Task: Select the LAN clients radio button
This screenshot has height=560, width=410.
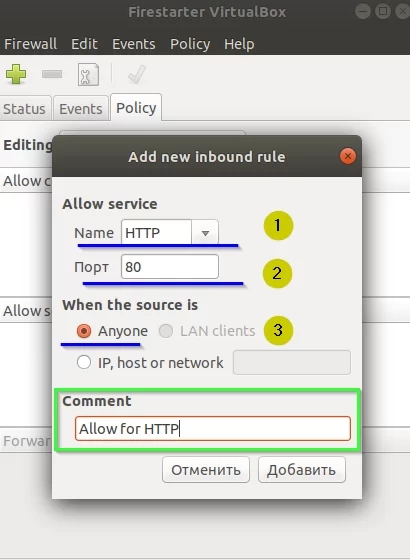Action: 166,331
